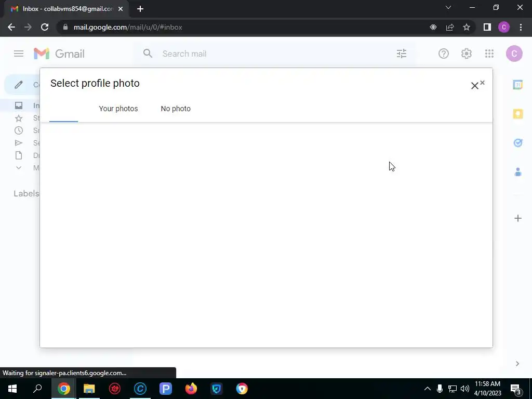
Task: Open tab search dropdown arrow
Action: 448,7
